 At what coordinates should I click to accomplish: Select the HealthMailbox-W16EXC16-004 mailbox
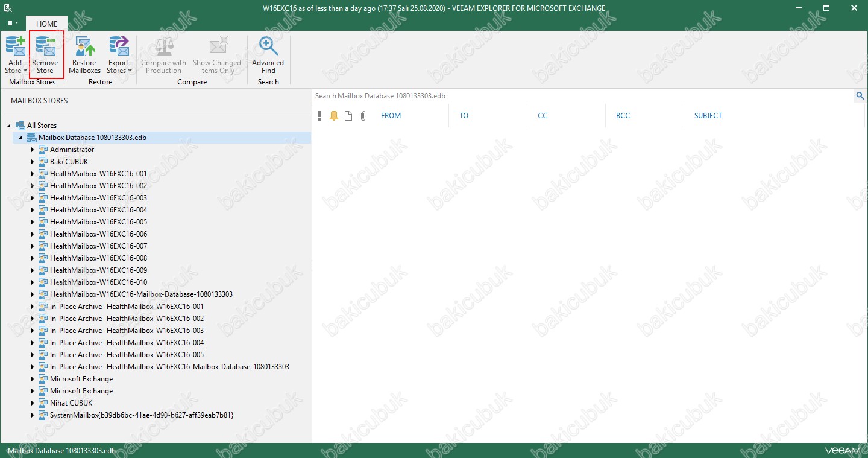tap(98, 210)
